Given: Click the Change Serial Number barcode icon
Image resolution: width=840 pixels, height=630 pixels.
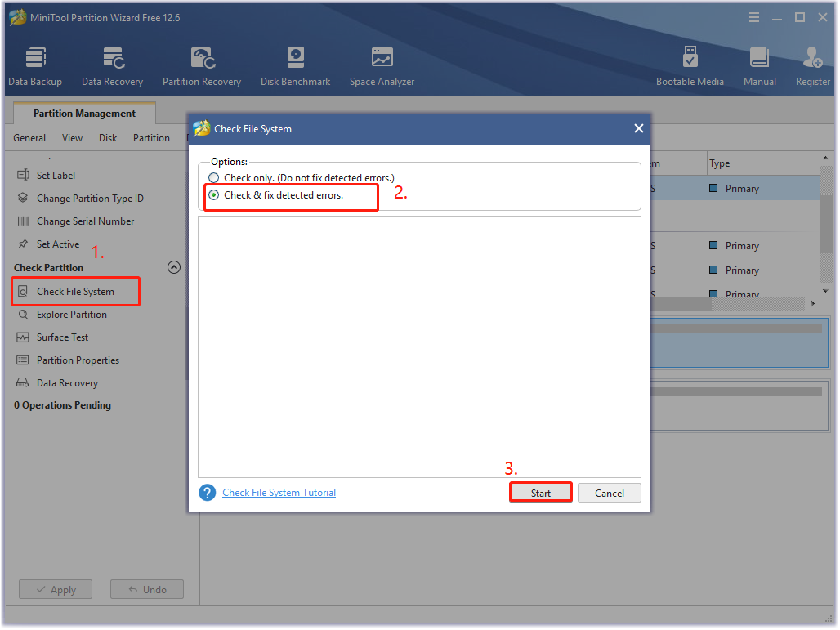Looking at the screenshot, I should tap(23, 221).
